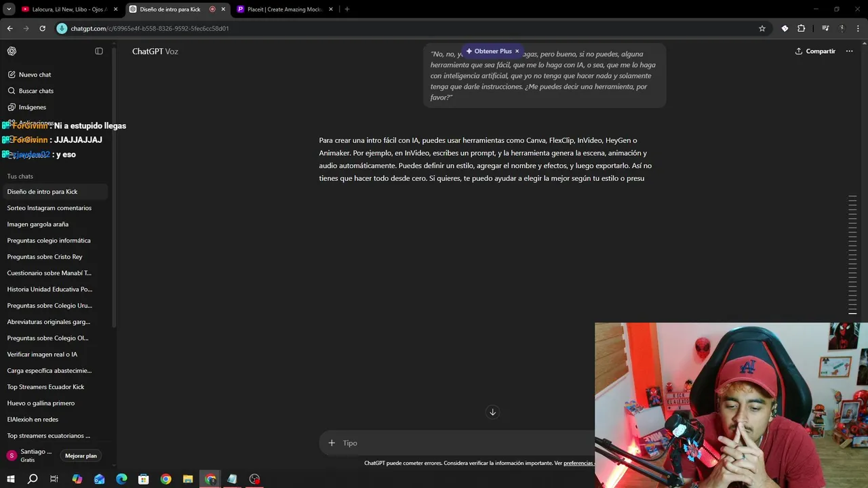Dismiss the Obtener Plus pill
Viewport: 868px width, 488px height.
[x=517, y=52]
